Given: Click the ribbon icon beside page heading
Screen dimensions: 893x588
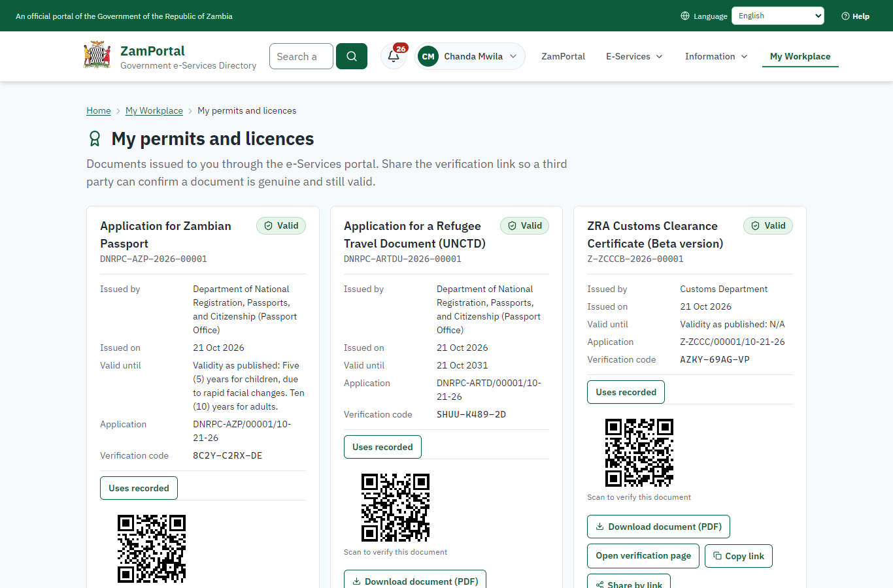Looking at the screenshot, I should click(x=95, y=139).
